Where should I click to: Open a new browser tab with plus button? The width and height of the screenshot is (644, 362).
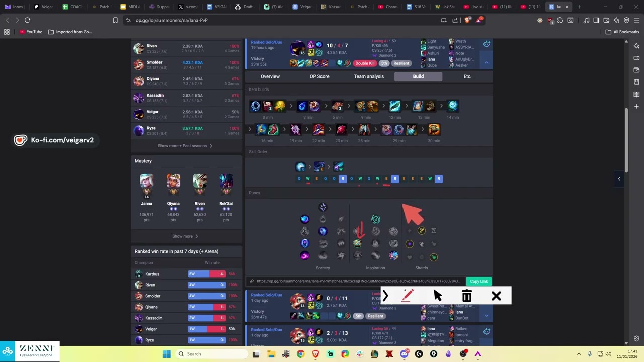579,7
